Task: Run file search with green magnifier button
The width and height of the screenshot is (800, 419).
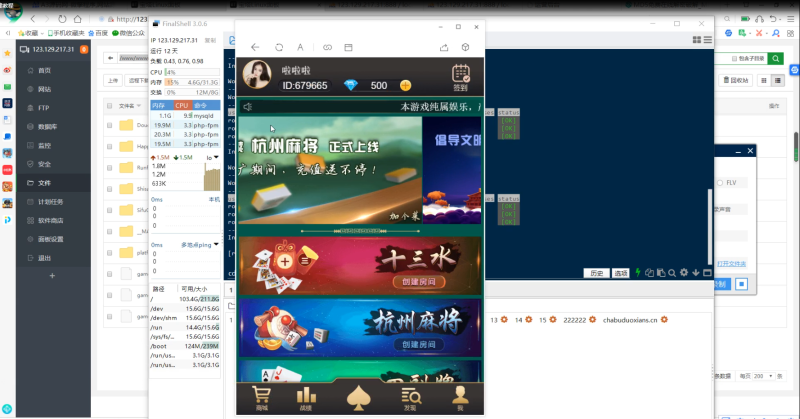Action: point(776,59)
